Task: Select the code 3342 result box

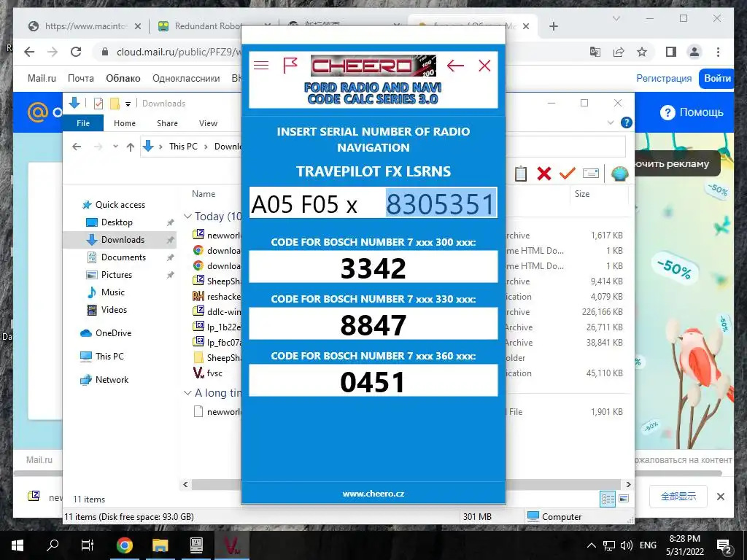Action: [x=373, y=267]
